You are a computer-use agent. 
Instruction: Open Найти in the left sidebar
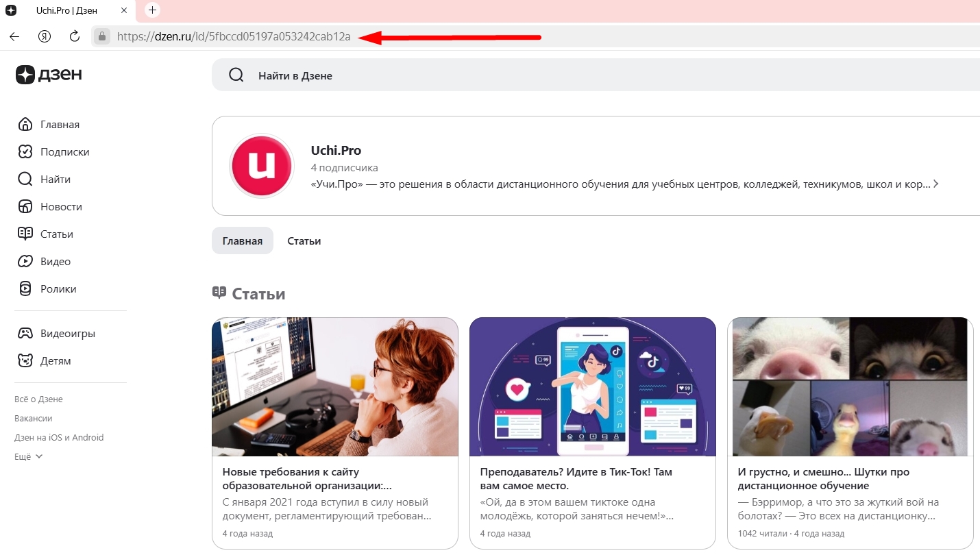44,179
